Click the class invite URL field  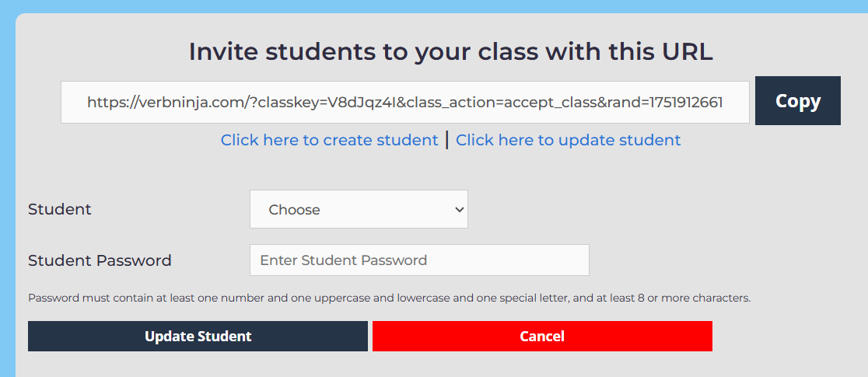(404, 102)
